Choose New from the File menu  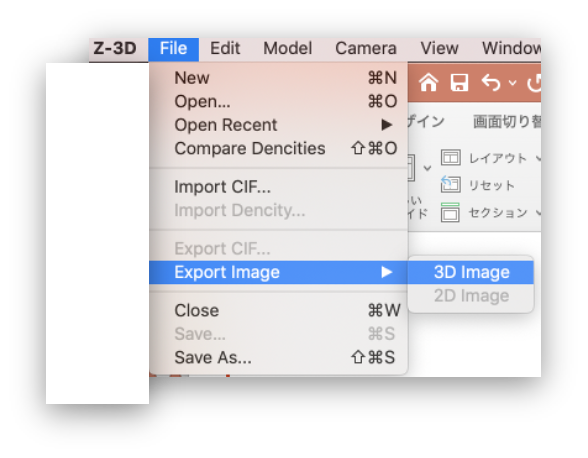click(278, 78)
